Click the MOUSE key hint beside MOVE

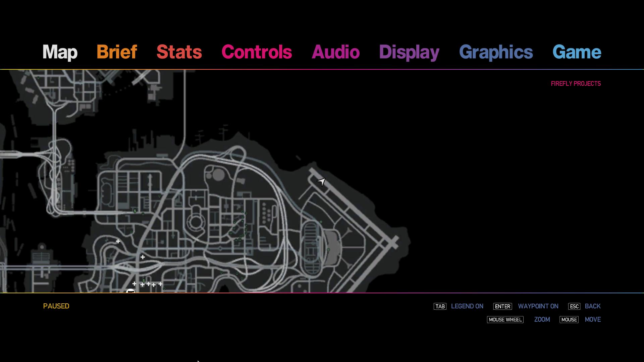coord(569,320)
